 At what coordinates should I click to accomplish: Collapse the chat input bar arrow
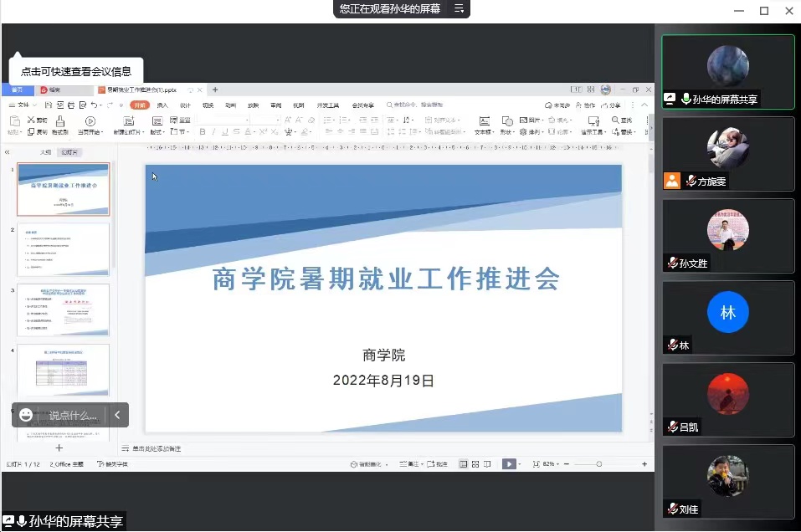point(117,415)
